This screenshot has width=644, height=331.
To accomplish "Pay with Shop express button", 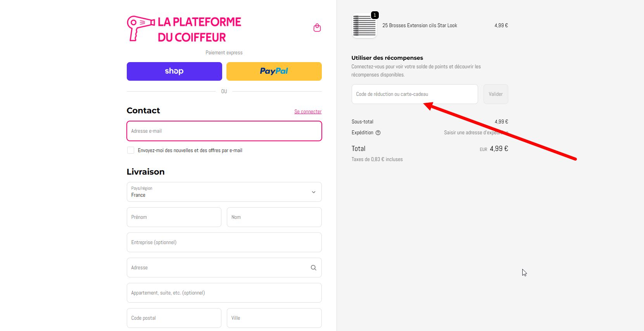I will [174, 71].
